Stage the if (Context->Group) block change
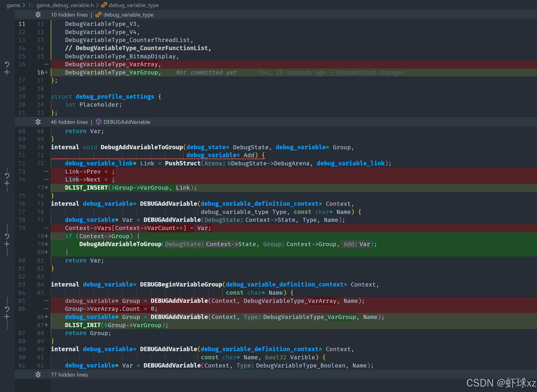The image size is (537, 392). (x=7, y=244)
